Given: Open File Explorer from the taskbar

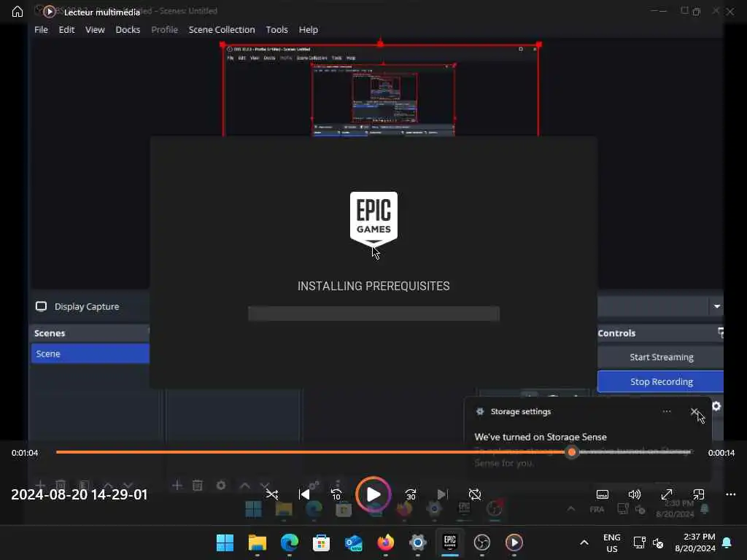Looking at the screenshot, I should pyautogui.click(x=258, y=542).
